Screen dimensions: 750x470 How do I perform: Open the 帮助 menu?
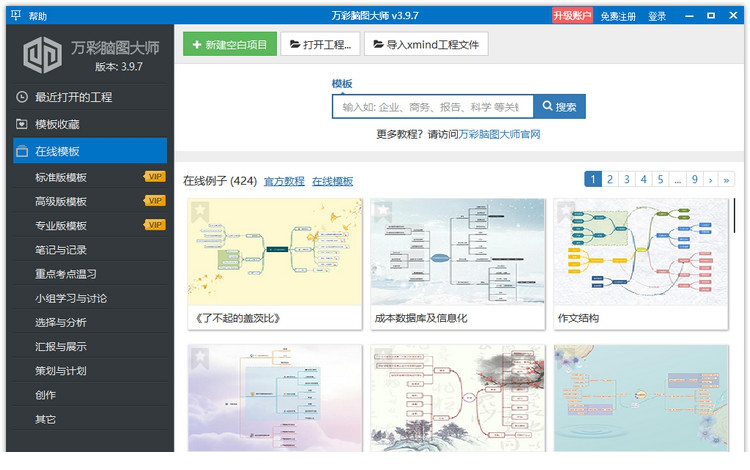pyautogui.click(x=38, y=16)
